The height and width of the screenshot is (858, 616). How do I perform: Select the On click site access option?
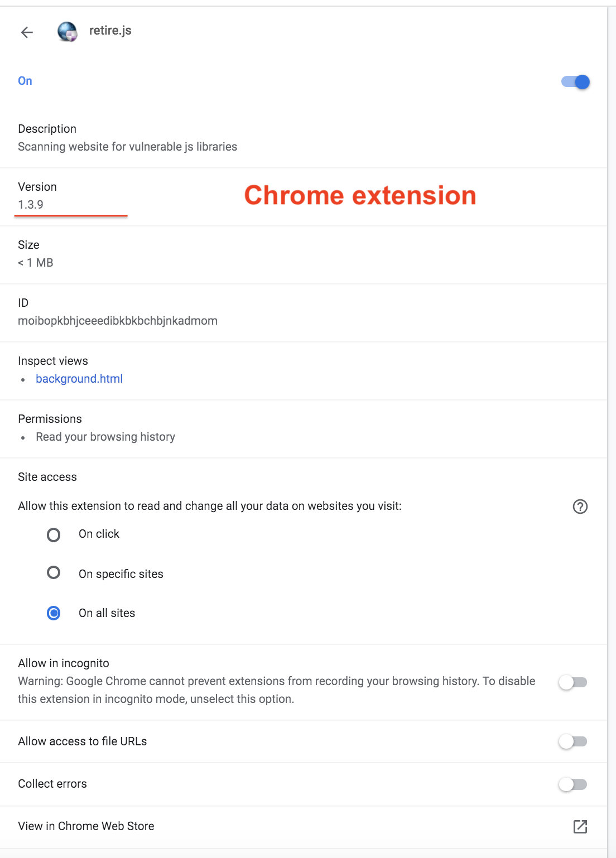coord(53,535)
